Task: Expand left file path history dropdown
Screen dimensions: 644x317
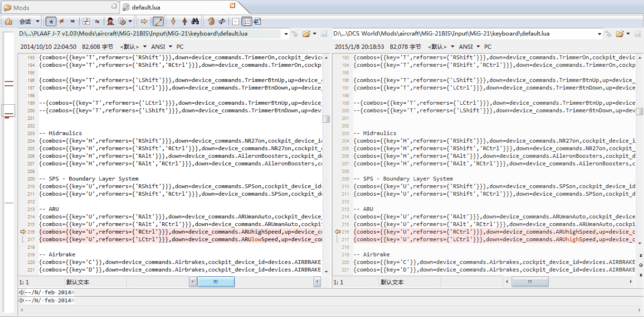Action: point(286,34)
